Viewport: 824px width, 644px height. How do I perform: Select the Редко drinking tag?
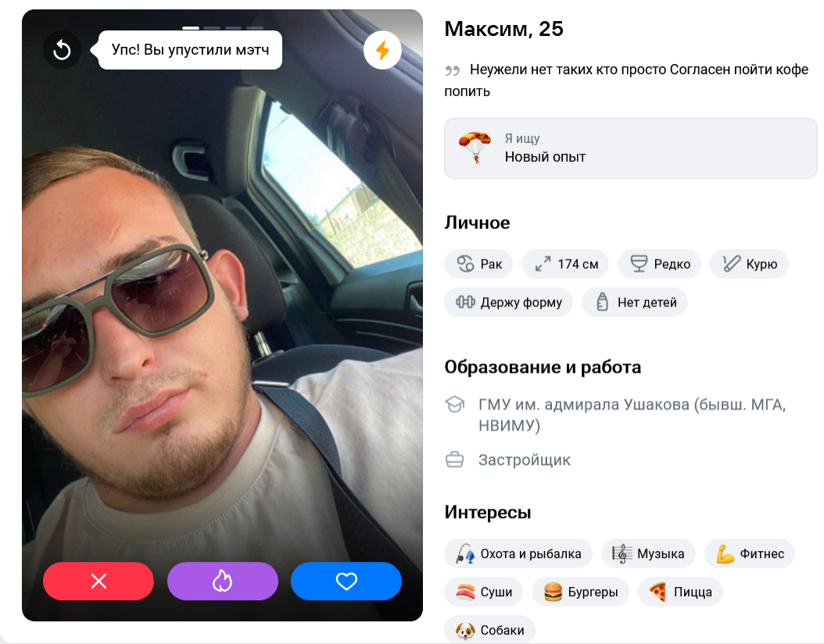(x=660, y=263)
